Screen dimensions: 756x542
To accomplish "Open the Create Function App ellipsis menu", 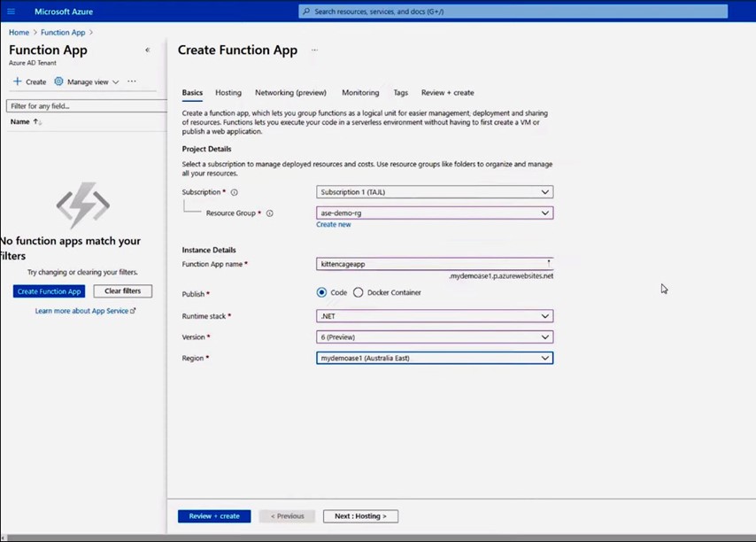I will tap(315, 50).
